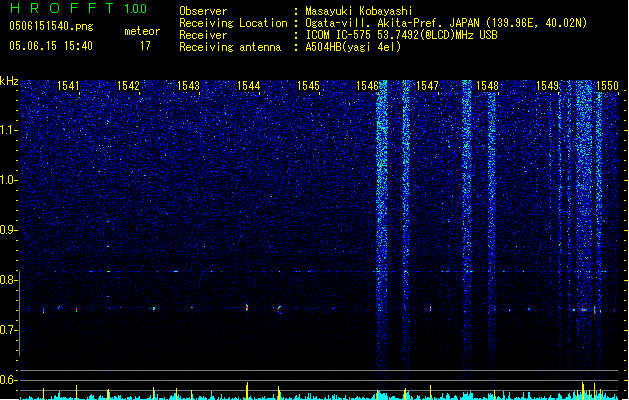629x400 pixels.
Task: Click the 0.9 frequency axis label
Action: coord(8,230)
